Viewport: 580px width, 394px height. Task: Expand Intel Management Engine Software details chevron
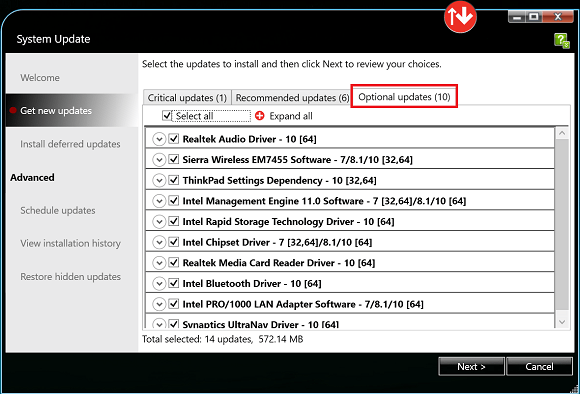point(159,201)
